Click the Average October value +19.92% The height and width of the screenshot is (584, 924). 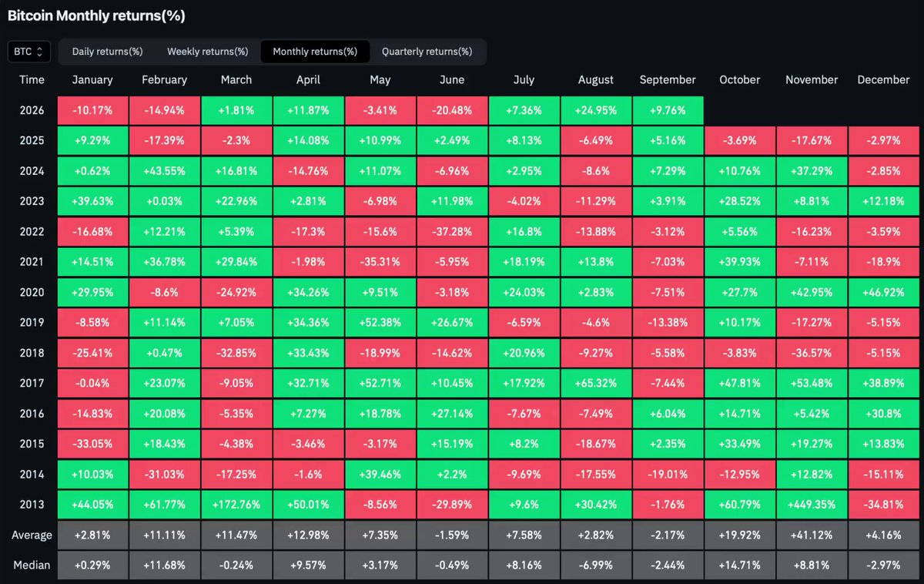coord(739,535)
